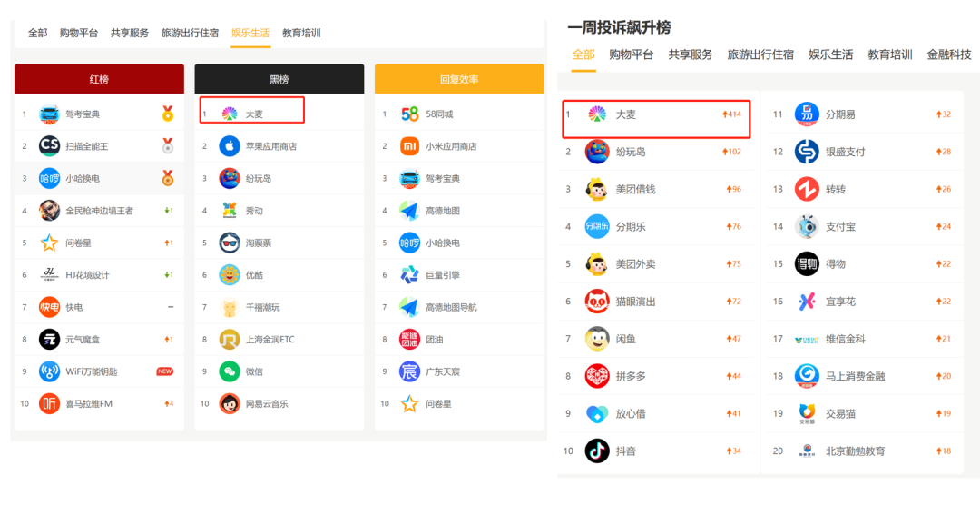This screenshot has width=980, height=505.
Task: Switch to 全部 tab in left panel
Action: (x=37, y=34)
